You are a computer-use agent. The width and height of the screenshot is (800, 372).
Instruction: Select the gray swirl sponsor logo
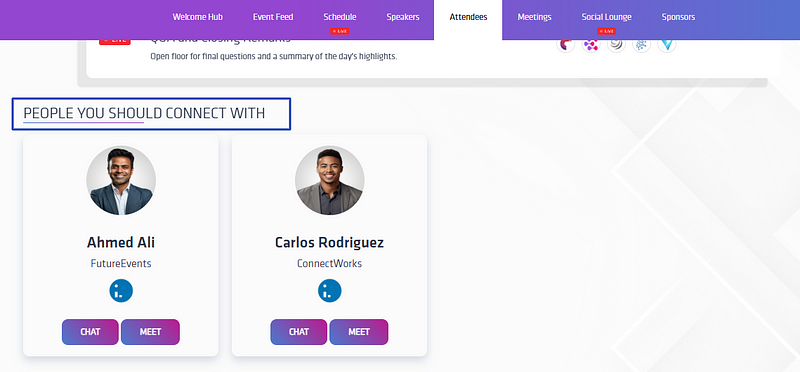[x=616, y=45]
